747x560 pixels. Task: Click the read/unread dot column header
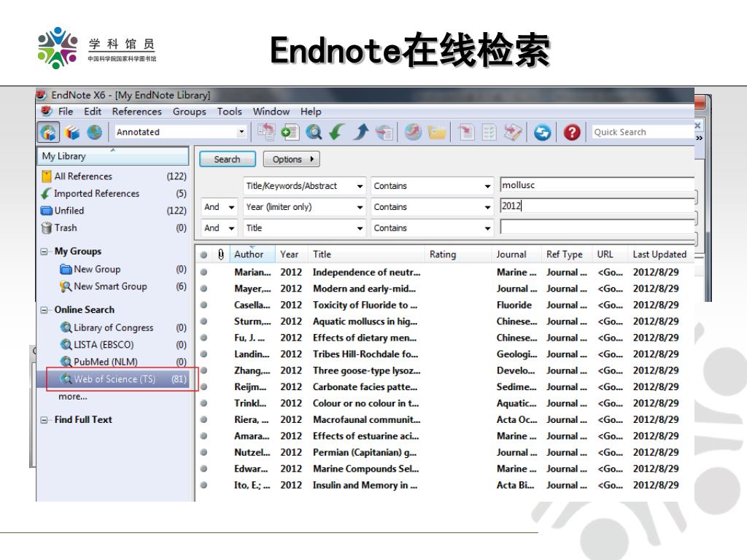click(x=204, y=254)
